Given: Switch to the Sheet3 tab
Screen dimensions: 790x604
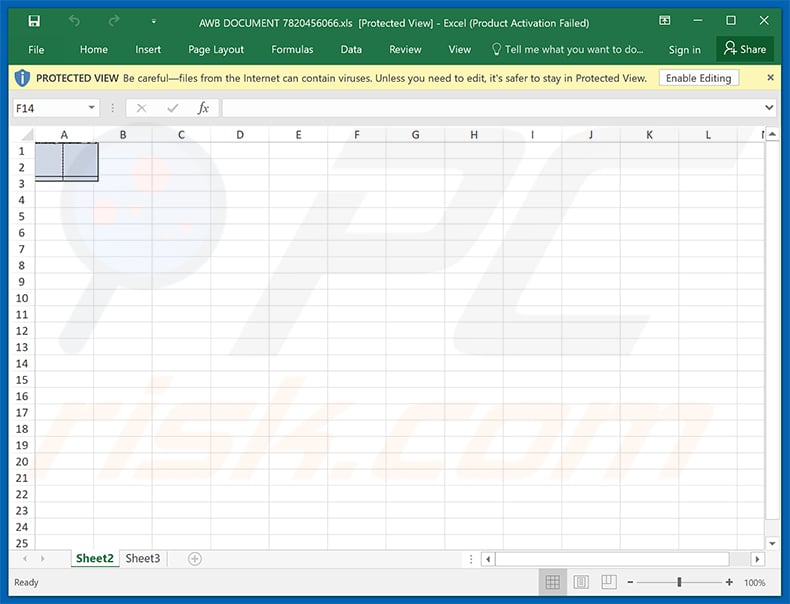Looking at the screenshot, I should pos(143,558).
